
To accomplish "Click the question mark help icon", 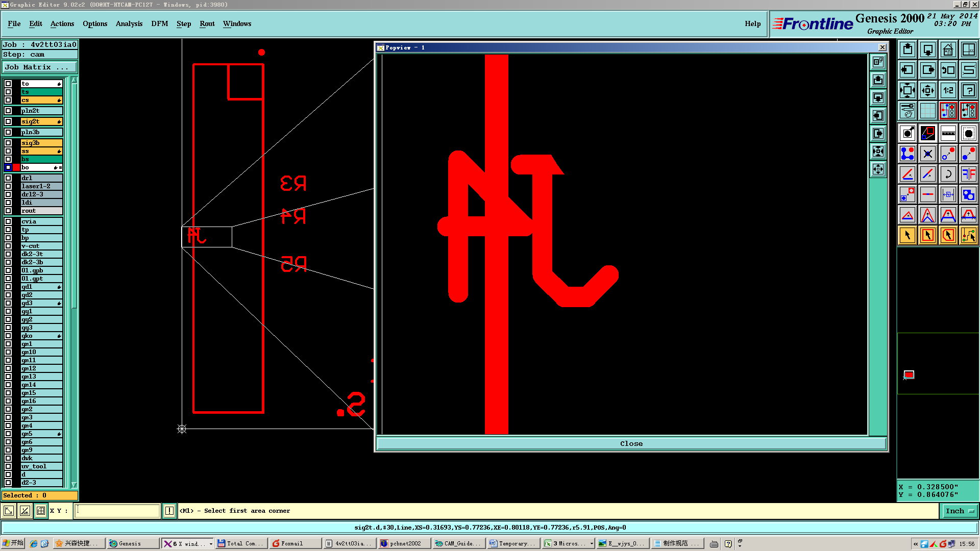I will pyautogui.click(x=968, y=90).
